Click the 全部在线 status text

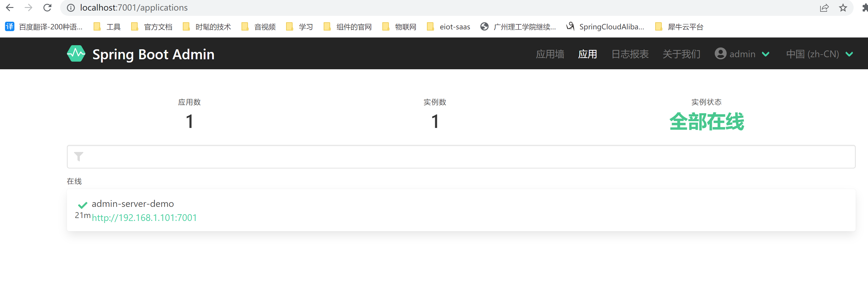[706, 121]
